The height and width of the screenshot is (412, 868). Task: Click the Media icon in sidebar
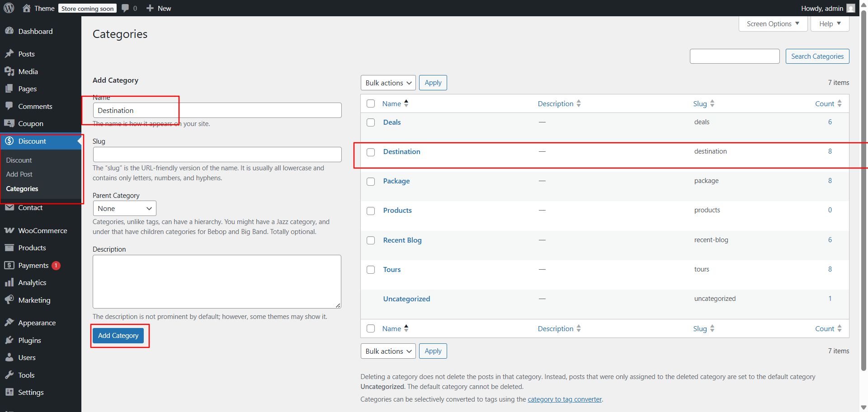tap(9, 71)
